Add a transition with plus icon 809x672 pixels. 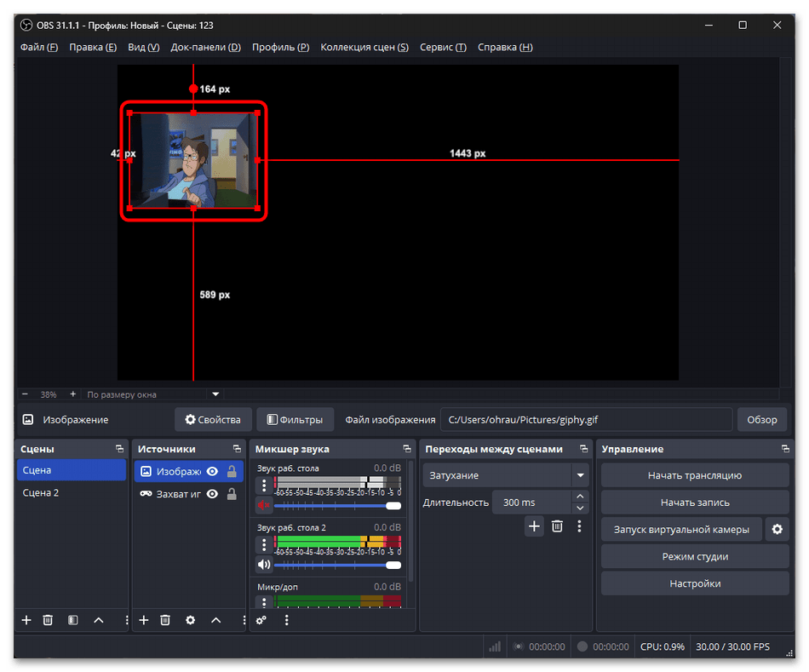coord(534,526)
